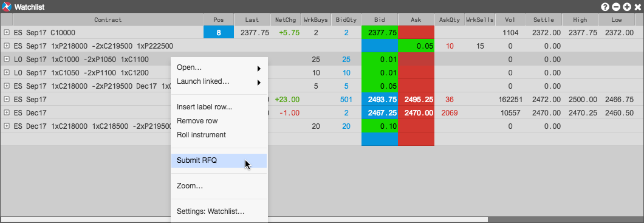The height and width of the screenshot is (223, 644).
Task: Open Settings: Watchlist…
Action: coord(219,212)
